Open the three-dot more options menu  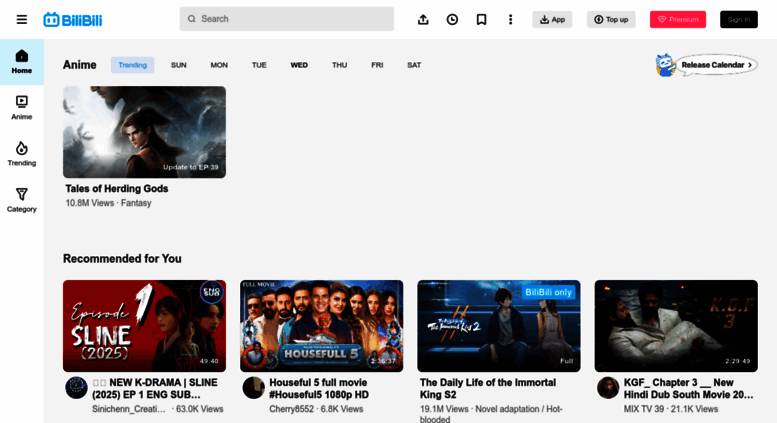click(x=510, y=19)
